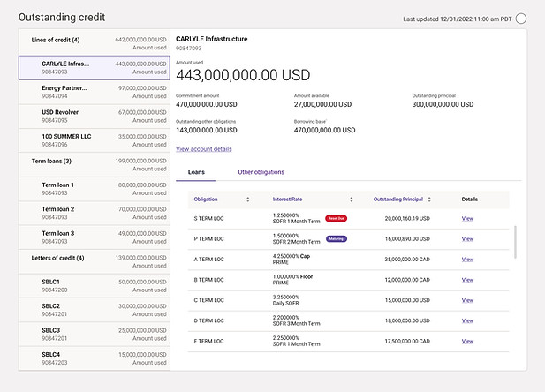View details for B TERM LOC

[x=467, y=280]
